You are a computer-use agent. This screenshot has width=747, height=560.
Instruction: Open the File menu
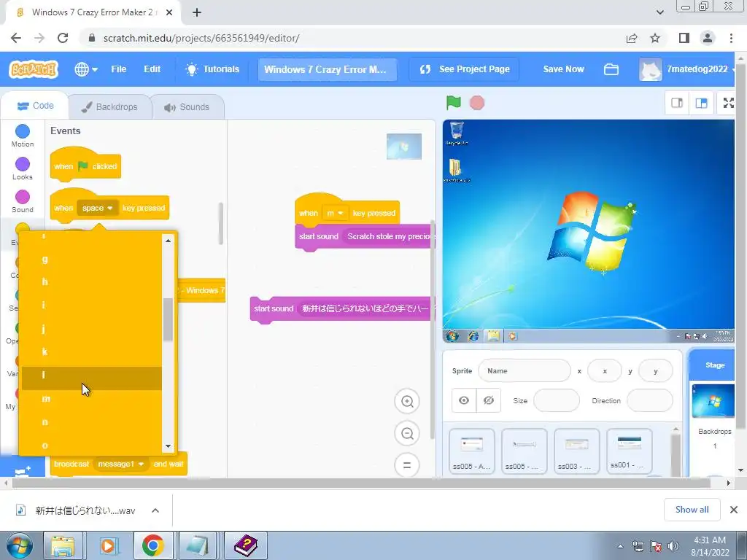pyautogui.click(x=119, y=69)
